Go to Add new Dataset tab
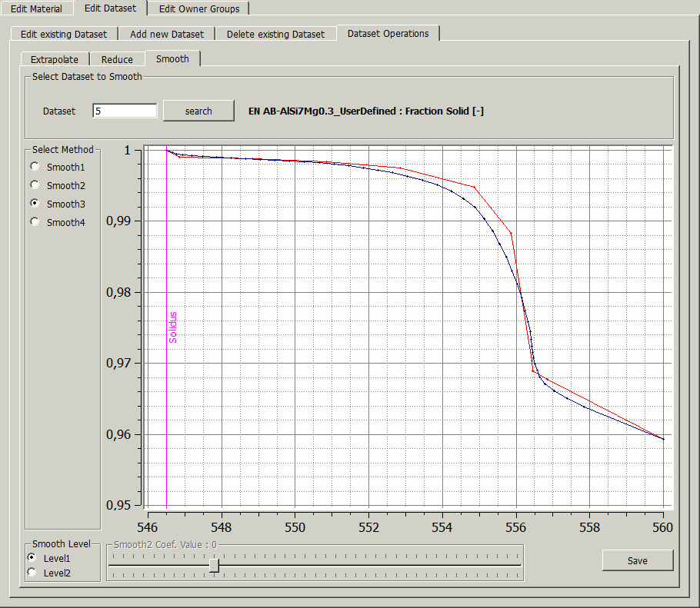The width and height of the screenshot is (700, 608). [x=167, y=34]
